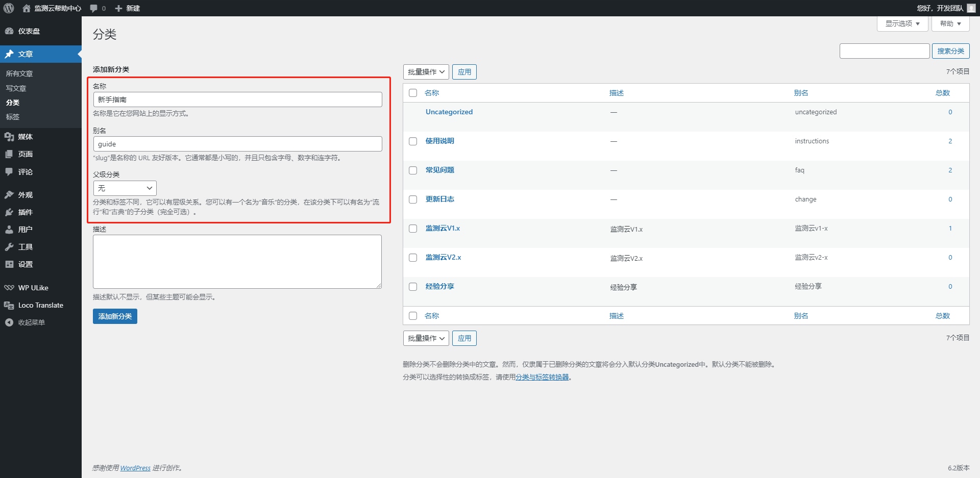The width and height of the screenshot is (980, 478).
Task: Click the Plugins plug icon
Action: (x=9, y=212)
